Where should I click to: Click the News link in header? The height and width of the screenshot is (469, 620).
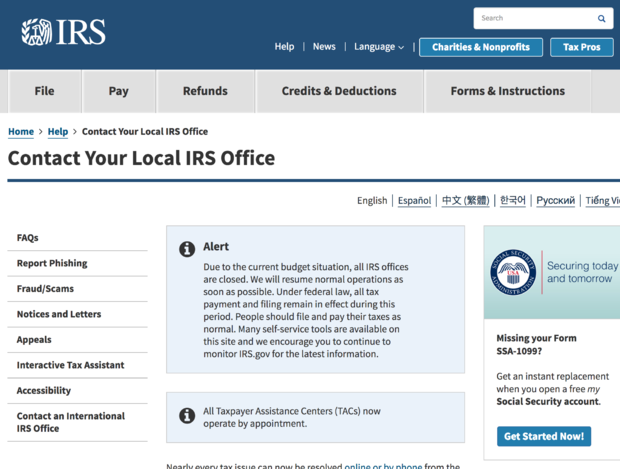pyautogui.click(x=324, y=47)
